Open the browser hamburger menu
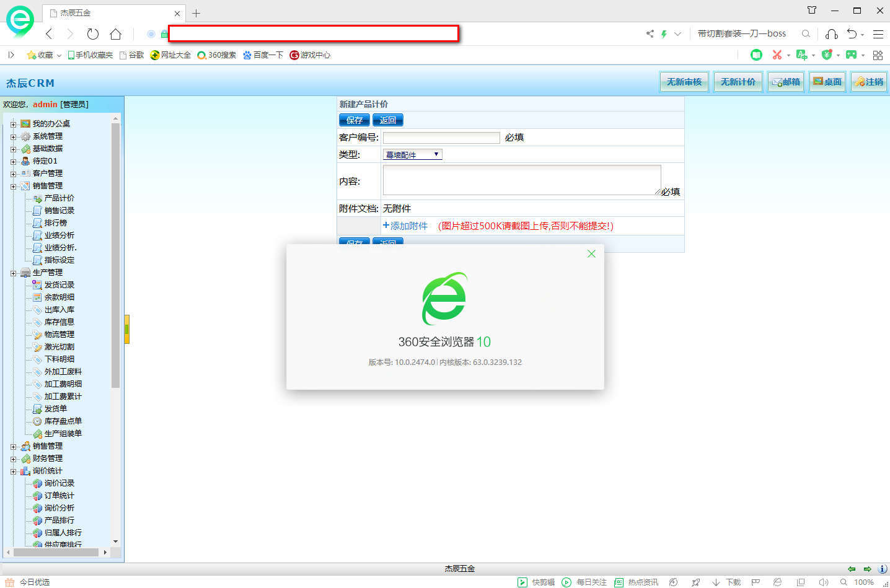This screenshot has width=890, height=588. coord(878,34)
